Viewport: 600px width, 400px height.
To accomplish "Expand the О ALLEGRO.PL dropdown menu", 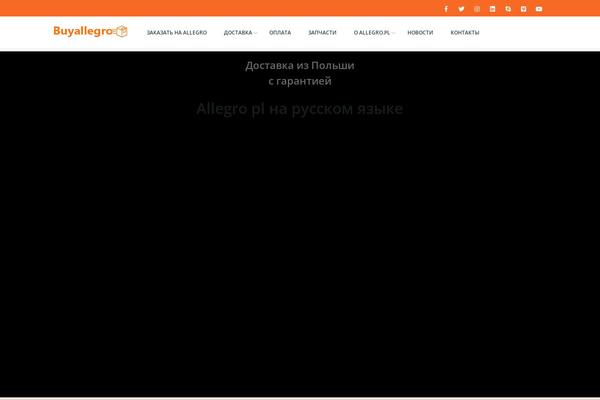I will pos(374,33).
